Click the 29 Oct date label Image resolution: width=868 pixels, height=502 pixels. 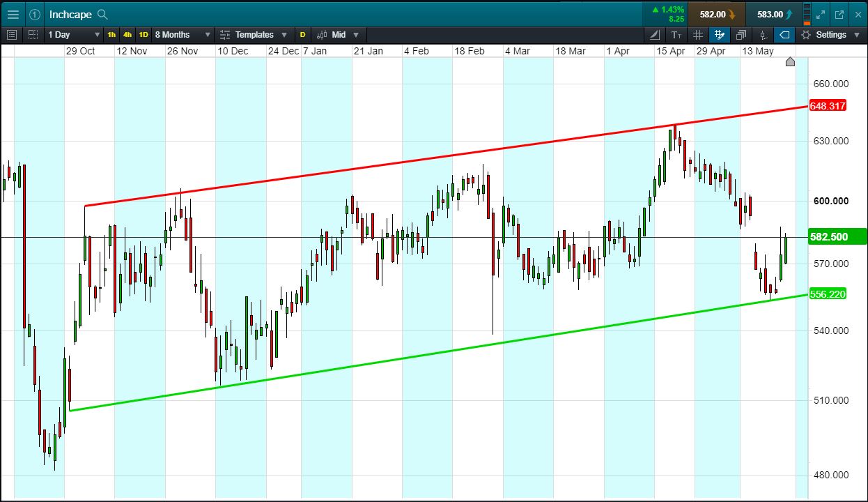tap(80, 51)
